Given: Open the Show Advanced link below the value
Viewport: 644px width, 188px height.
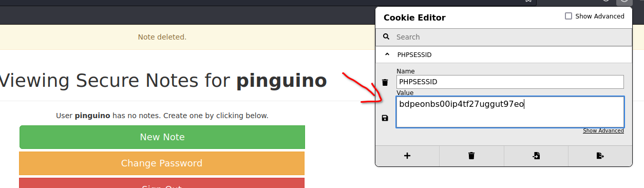Looking at the screenshot, I should point(603,131).
